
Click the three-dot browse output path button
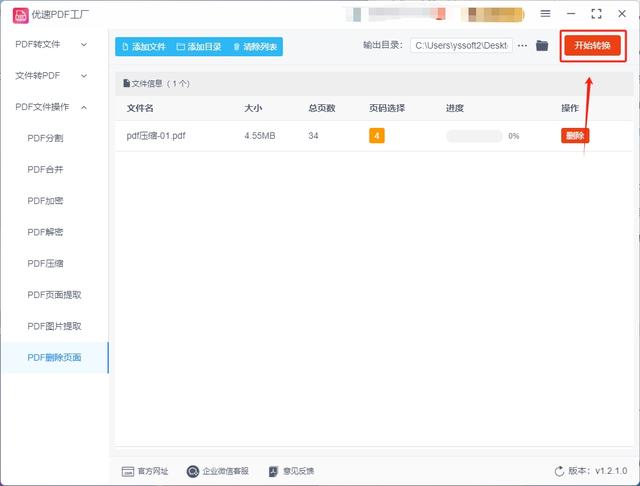click(x=522, y=46)
